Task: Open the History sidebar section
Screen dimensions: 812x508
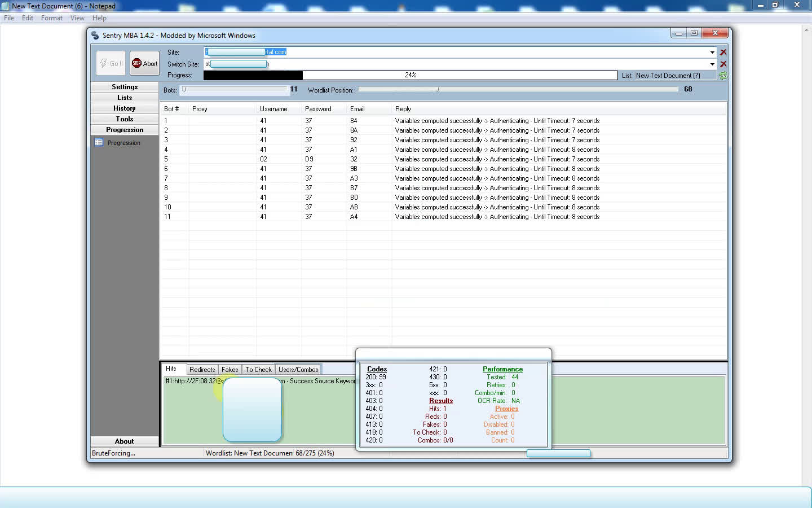Action: (125, 108)
